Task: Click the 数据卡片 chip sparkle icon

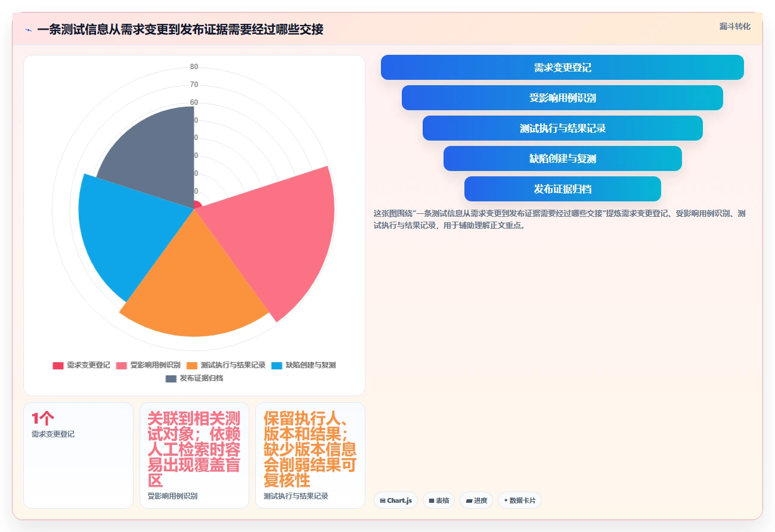Action: click(x=506, y=500)
